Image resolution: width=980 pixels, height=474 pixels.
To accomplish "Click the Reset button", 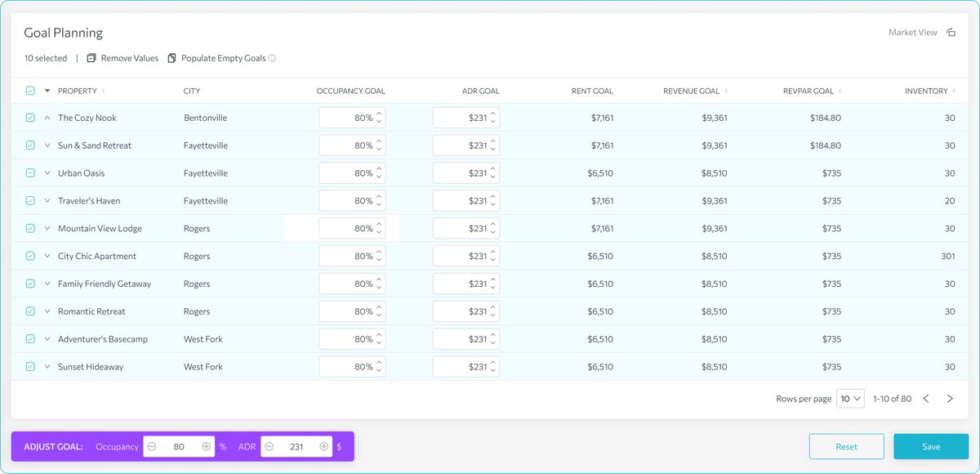I will [x=846, y=446].
